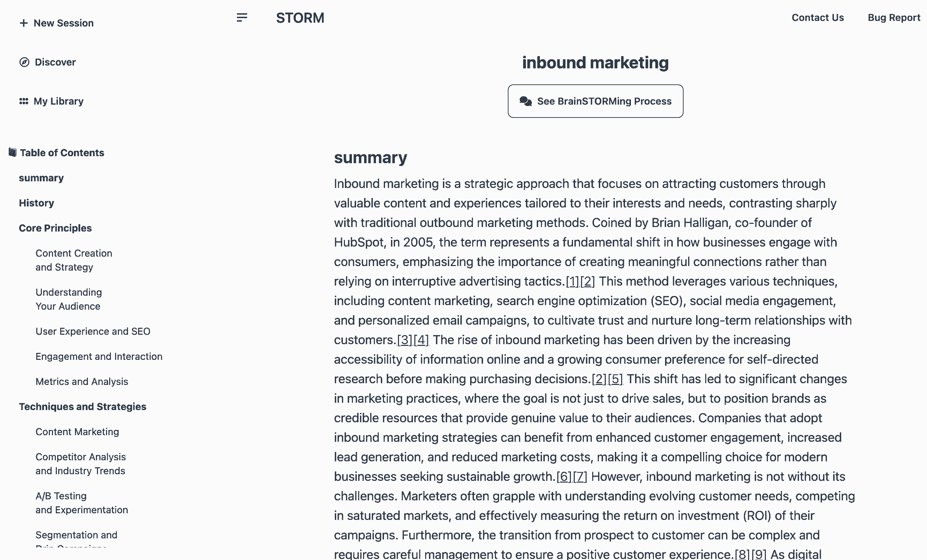Click the My Library grid icon
This screenshot has height=560, width=927.
coord(24,101)
